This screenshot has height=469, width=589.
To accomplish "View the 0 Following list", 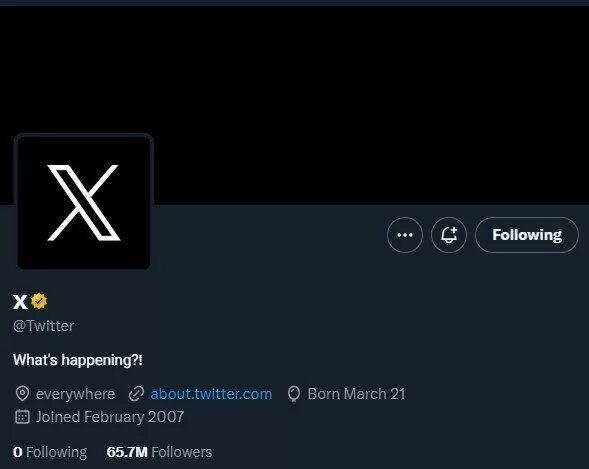I will point(50,452).
